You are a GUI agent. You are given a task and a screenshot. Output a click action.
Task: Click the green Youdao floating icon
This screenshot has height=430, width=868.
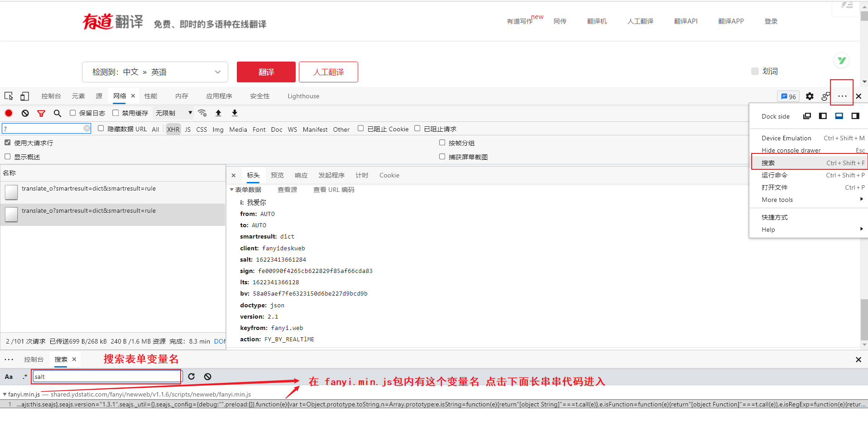click(842, 60)
